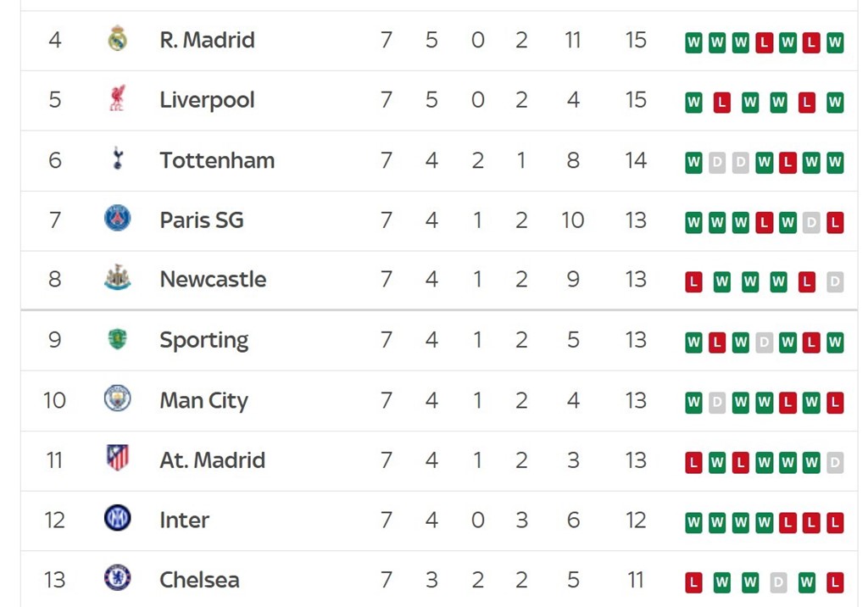Click Inter's last loss form badge
The image size is (868, 607).
coord(835,522)
